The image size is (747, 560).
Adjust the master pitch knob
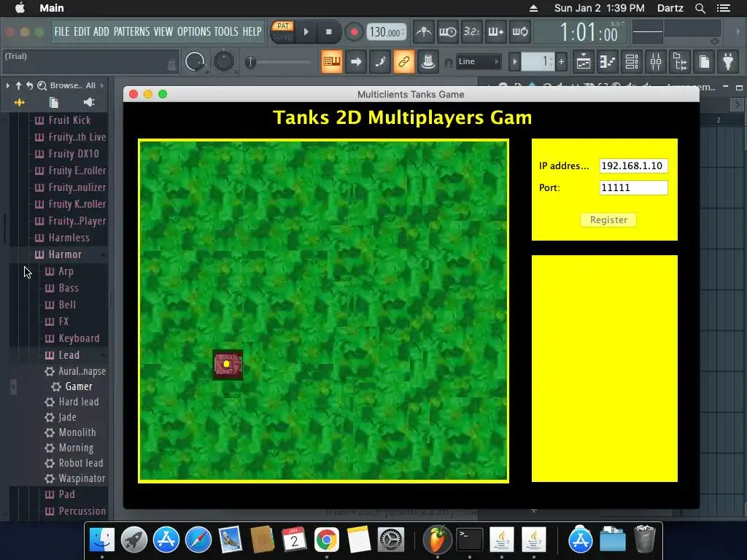click(x=223, y=61)
